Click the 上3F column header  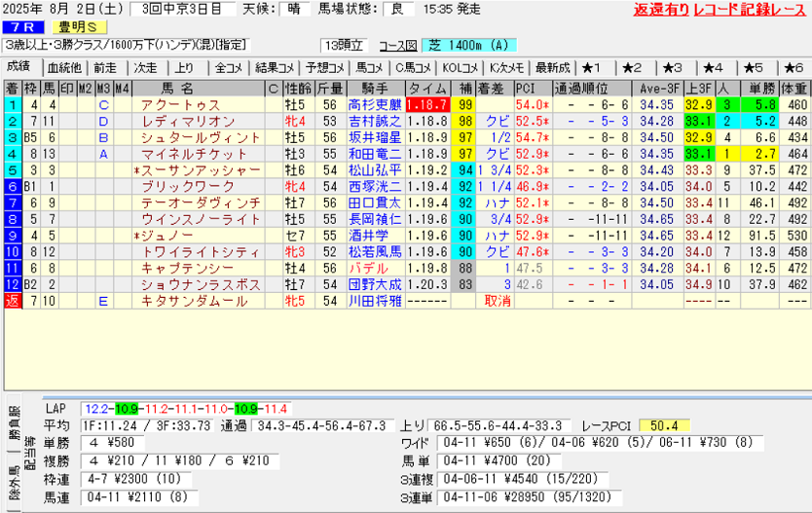coord(696,88)
